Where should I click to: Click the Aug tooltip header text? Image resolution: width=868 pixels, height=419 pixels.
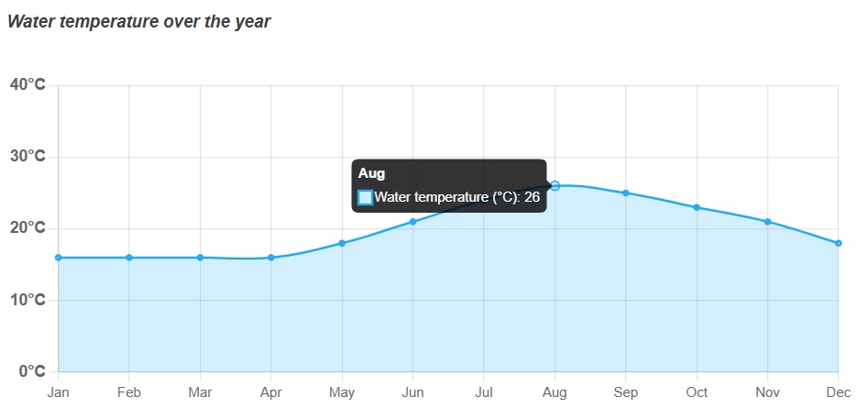(x=371, y=173)
